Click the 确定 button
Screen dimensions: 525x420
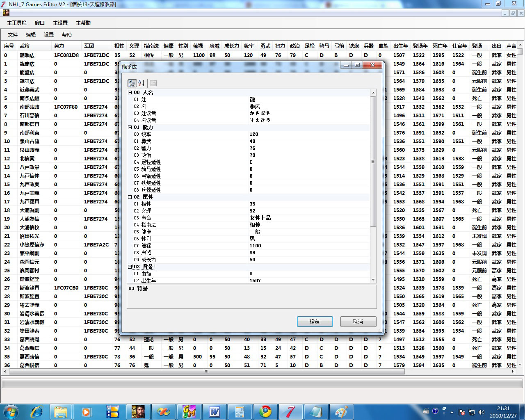point(315,322)
